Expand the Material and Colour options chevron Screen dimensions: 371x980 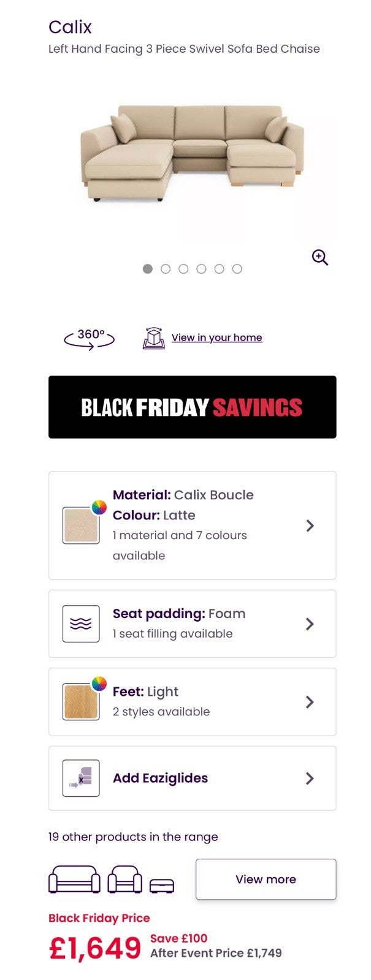point(310,526)
